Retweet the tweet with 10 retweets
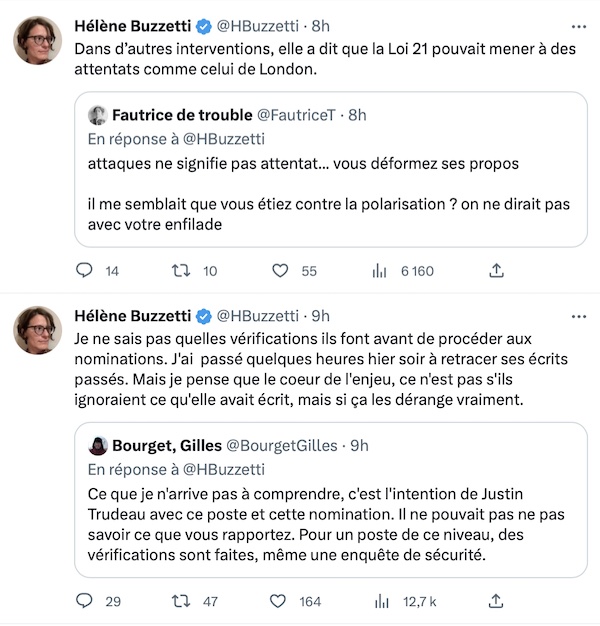The height and width of the screenshot is (626, 600). [x=181, y=271]
